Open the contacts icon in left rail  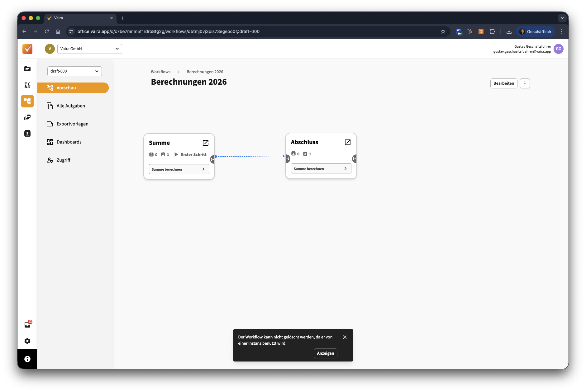(x=27, y=134)
